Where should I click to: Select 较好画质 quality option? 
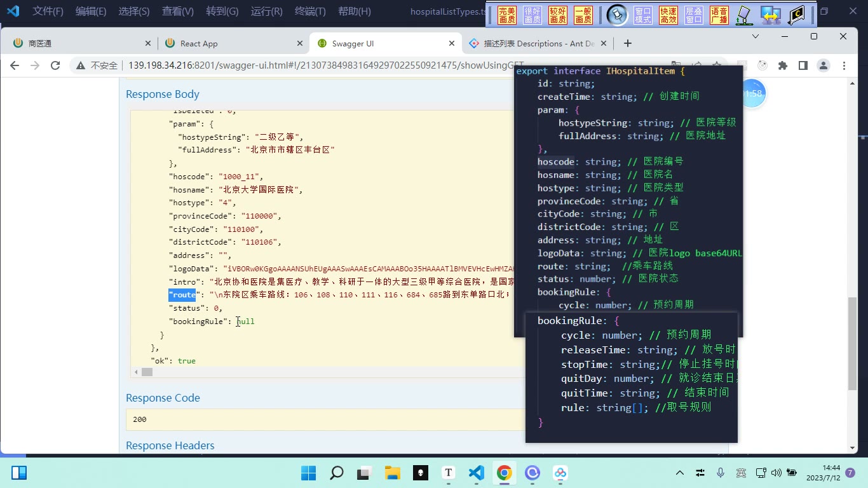(558, 15)
